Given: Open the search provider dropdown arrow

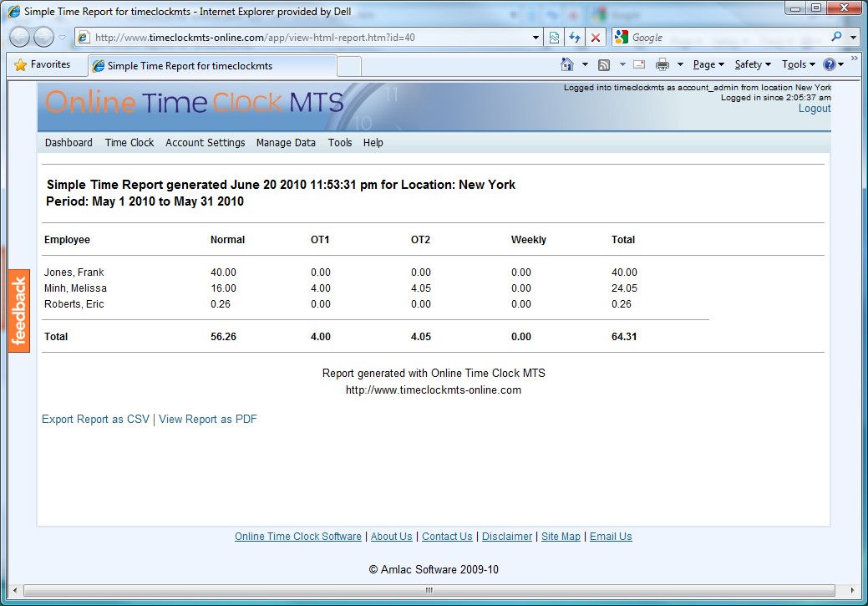Looking at the screenshot, I should (x=853, y=38).
